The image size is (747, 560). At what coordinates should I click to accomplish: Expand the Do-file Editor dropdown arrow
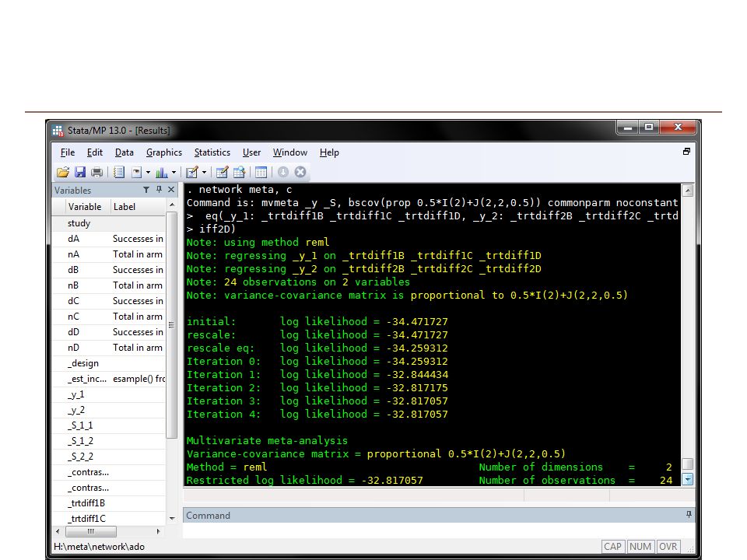[x=205, y=173]
